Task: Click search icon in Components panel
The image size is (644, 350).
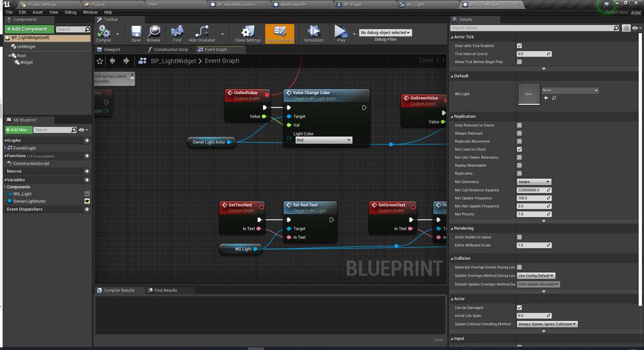Action: 87,29
